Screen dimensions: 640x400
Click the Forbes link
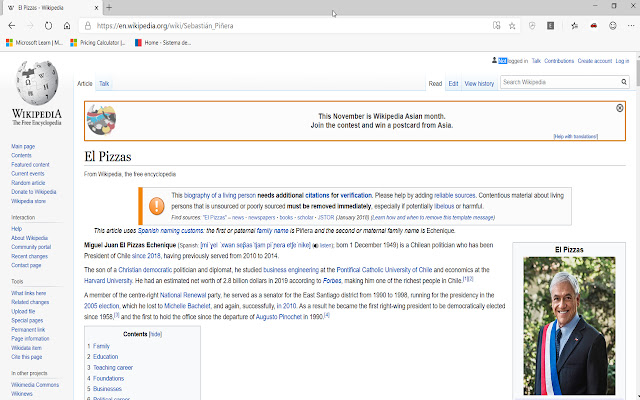[x=332, y=281]
